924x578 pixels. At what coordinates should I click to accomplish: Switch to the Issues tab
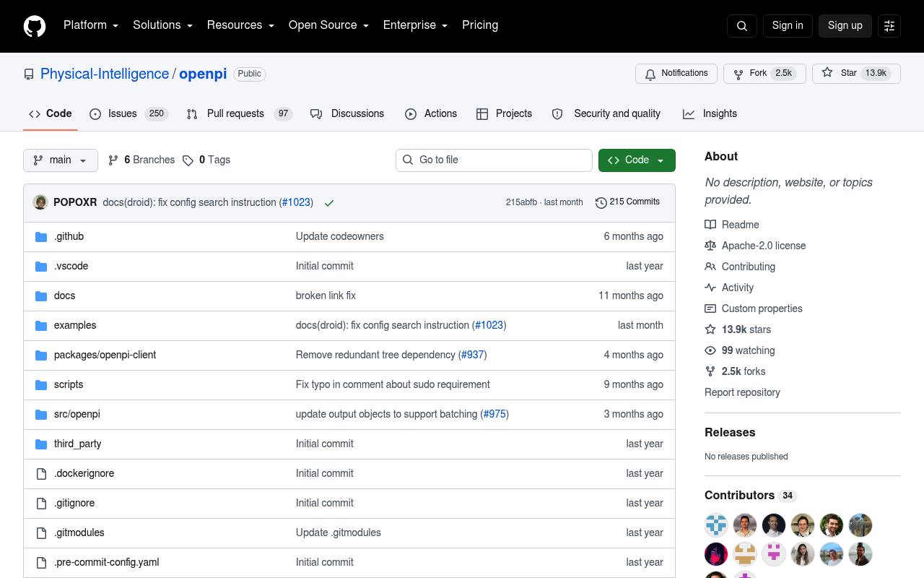click(128, 113)
